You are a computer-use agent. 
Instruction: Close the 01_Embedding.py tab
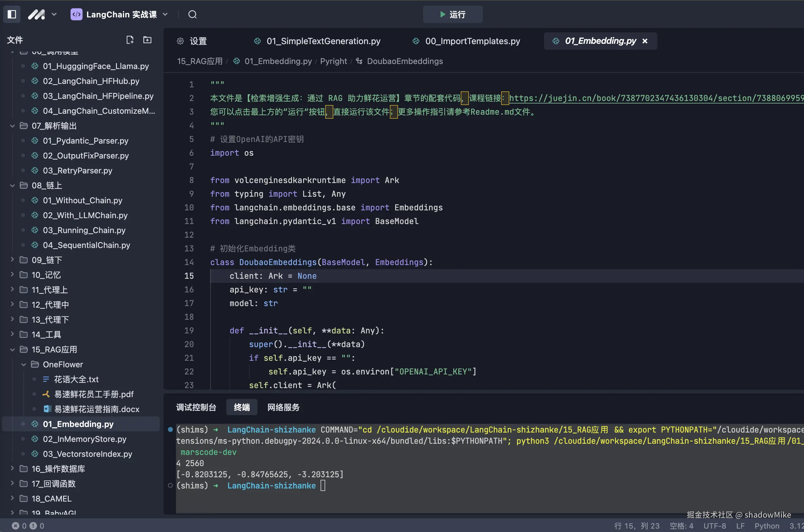[x=645, y=41]
